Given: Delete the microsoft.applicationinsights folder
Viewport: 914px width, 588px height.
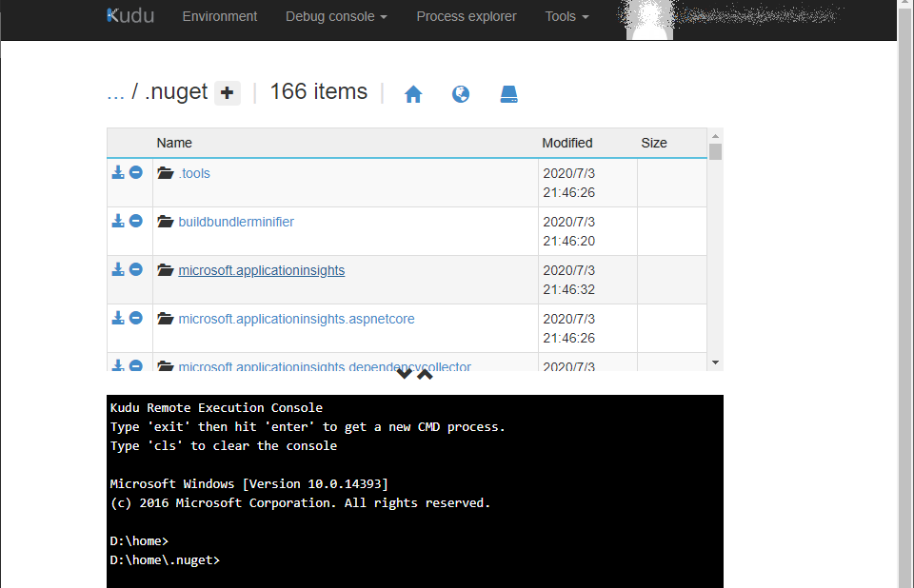Looking at the screenshot, I should (136, 269).
